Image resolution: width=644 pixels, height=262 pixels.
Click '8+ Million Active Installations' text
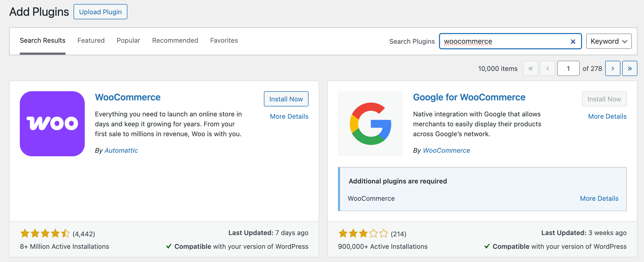64,246
